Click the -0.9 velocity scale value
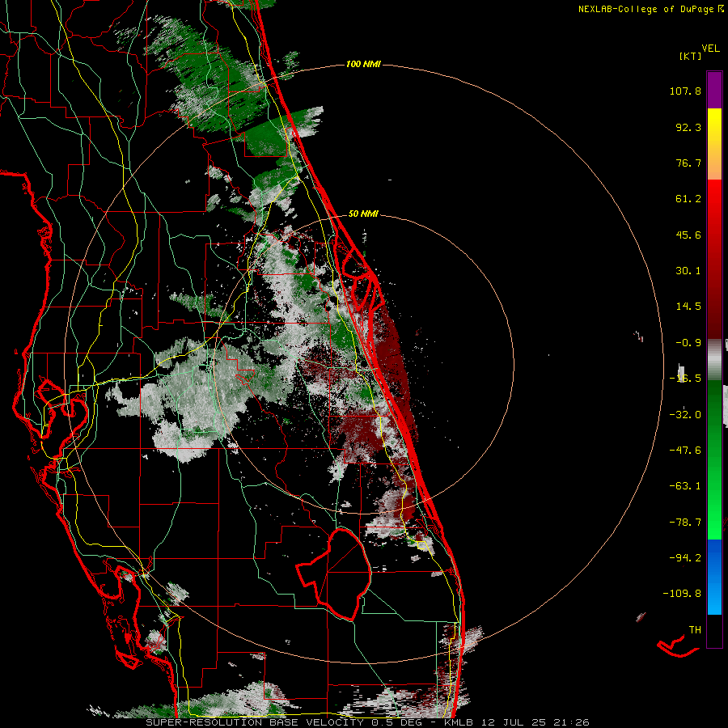The height and width of the screenshot is (728, 728). coord(688,343)
